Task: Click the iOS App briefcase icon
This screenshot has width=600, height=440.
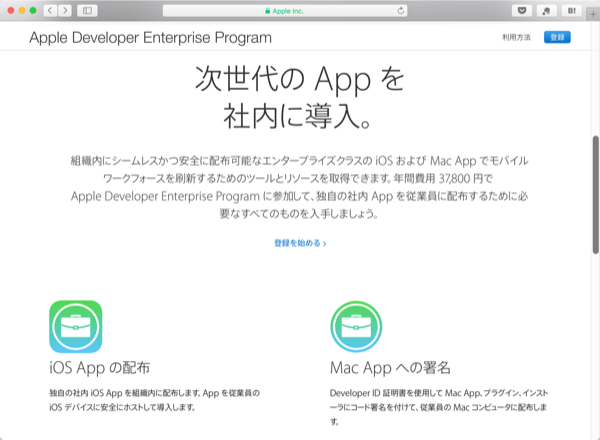Action: pos(76,326)
